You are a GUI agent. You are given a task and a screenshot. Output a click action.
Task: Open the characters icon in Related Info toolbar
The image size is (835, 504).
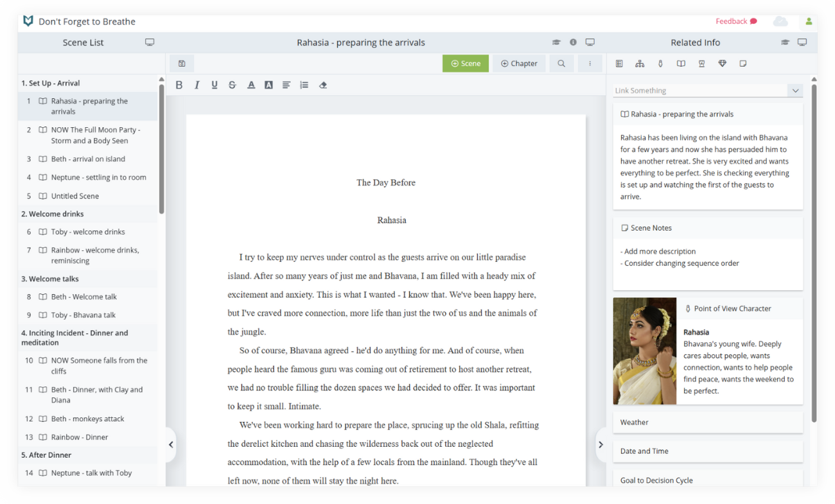(x=660, y=64)
